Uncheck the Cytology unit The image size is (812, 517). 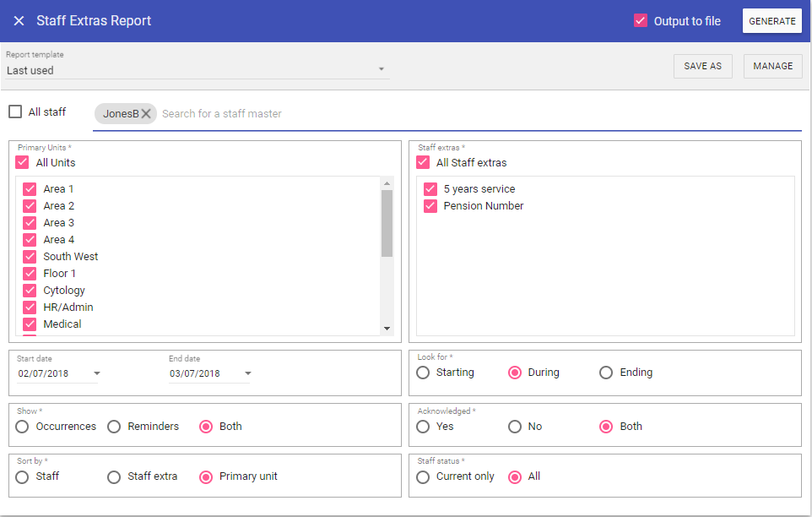[x=30, y=291]
